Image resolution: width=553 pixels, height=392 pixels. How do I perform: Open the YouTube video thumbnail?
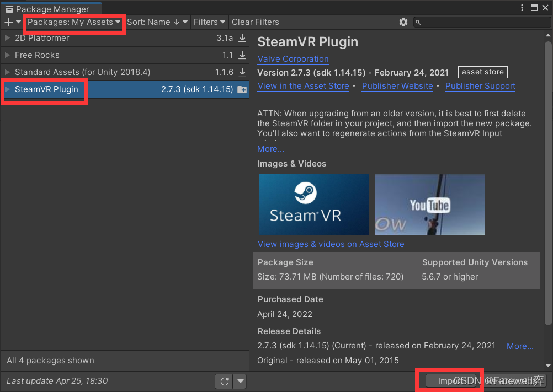pyautogui.click(x=430, y=205)
